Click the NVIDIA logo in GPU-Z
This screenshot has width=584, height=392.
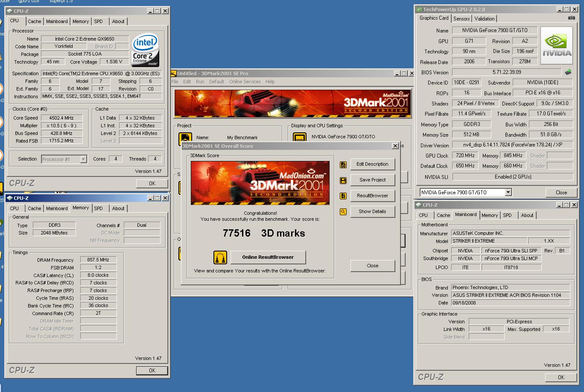click(557, 46)
